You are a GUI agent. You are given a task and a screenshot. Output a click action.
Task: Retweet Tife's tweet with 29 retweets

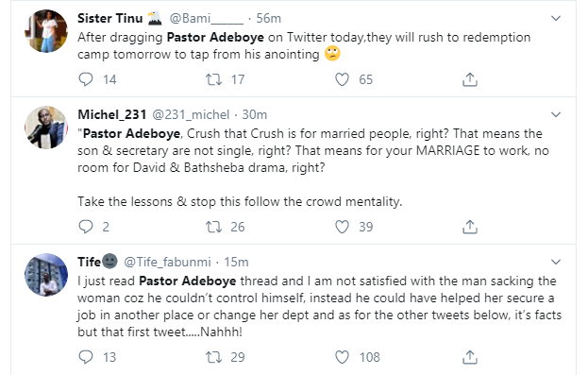(x=213, y=357)
